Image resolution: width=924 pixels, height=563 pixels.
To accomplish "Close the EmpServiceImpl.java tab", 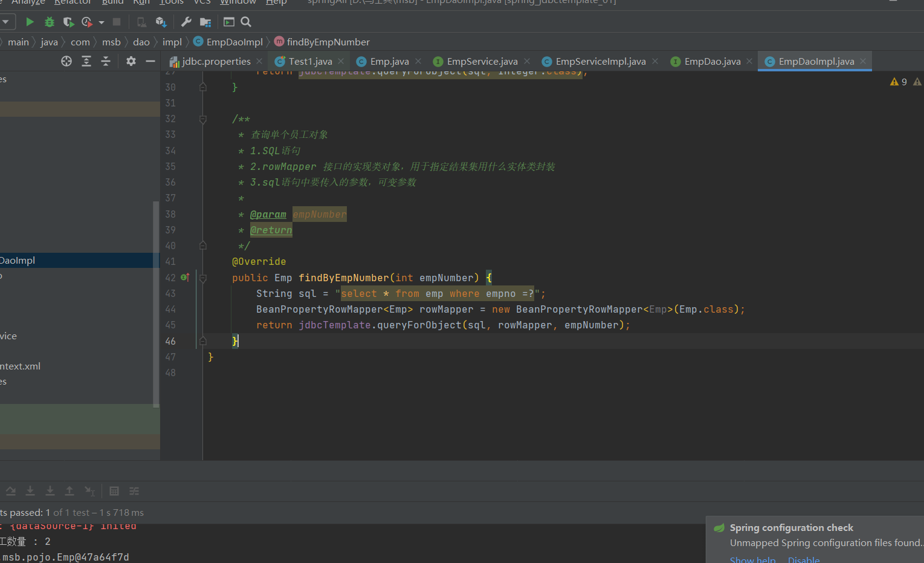I will click(655, 61).
